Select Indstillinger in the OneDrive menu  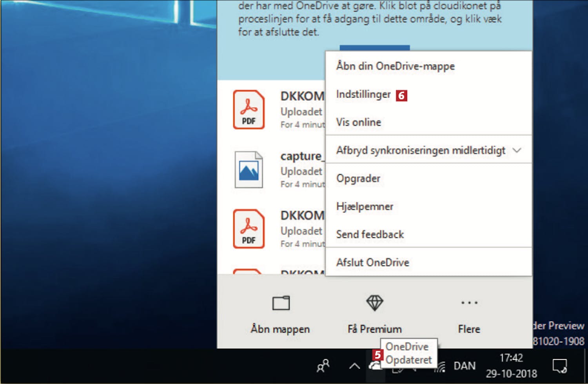(x=428, y=95)
